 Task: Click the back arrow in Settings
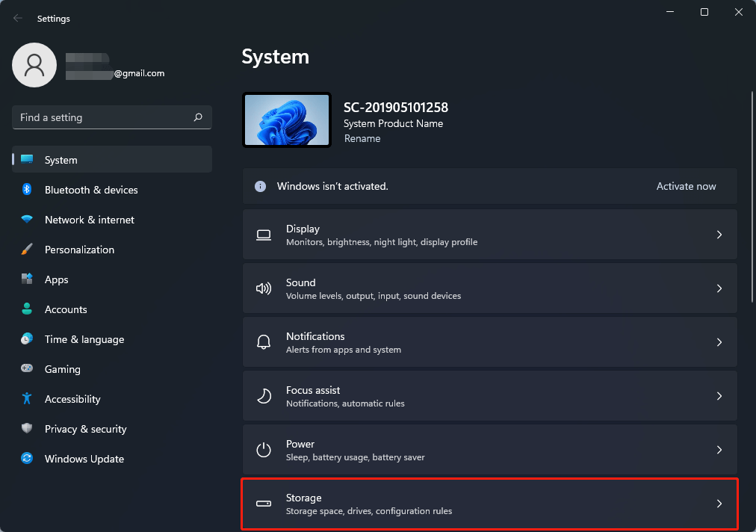tap(16, 18)
